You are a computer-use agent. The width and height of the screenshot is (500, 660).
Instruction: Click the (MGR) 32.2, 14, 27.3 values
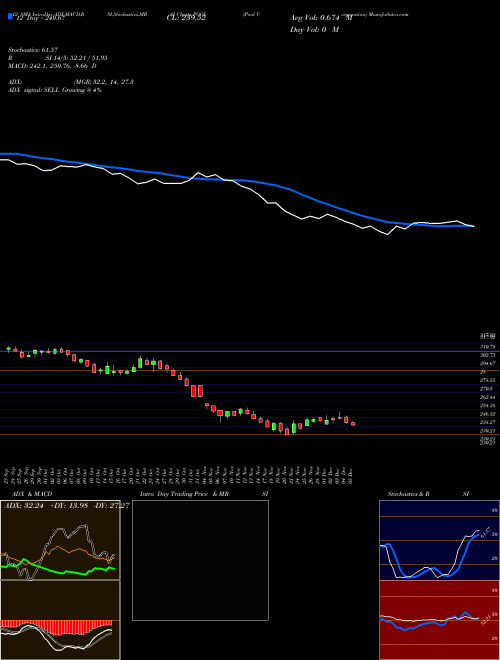point(104,82)
